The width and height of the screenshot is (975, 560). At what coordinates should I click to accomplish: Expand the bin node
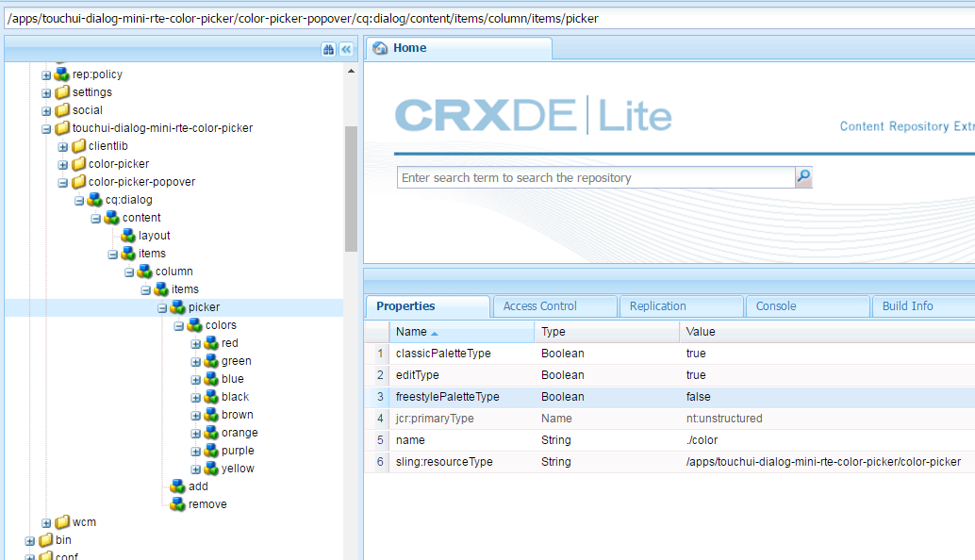tap(31, 540)
